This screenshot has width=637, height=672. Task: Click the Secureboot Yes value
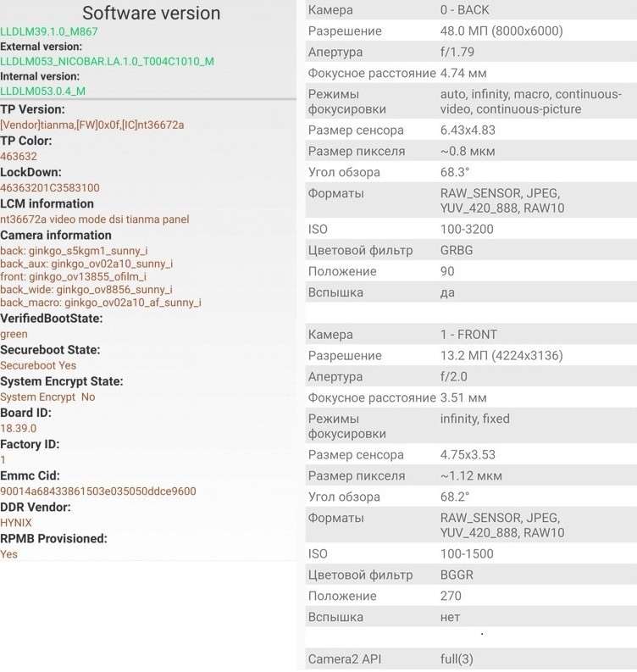tap(38, 365)
